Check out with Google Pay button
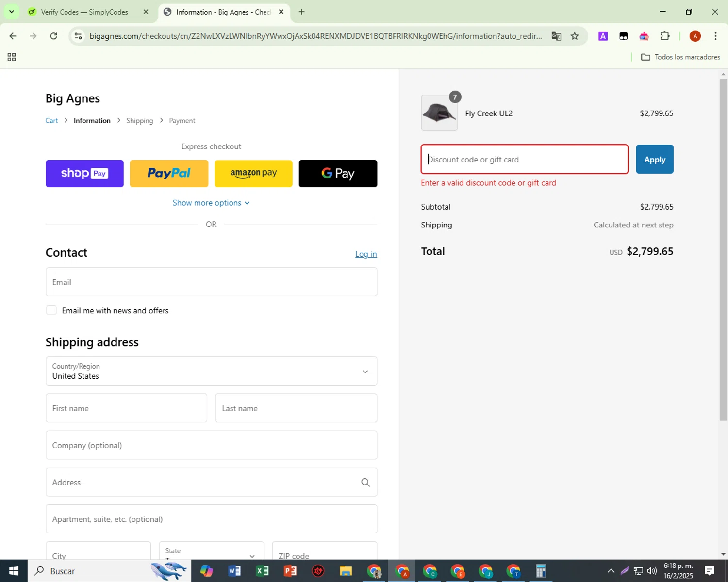This screenshot has height=582, width=728. [338, 174]
